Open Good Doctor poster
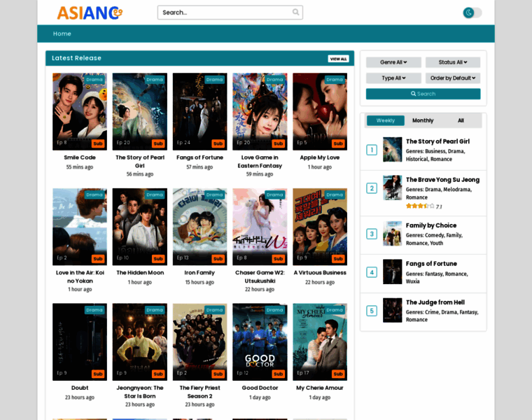This screenshot has width=532, height=420. [260, 342]
